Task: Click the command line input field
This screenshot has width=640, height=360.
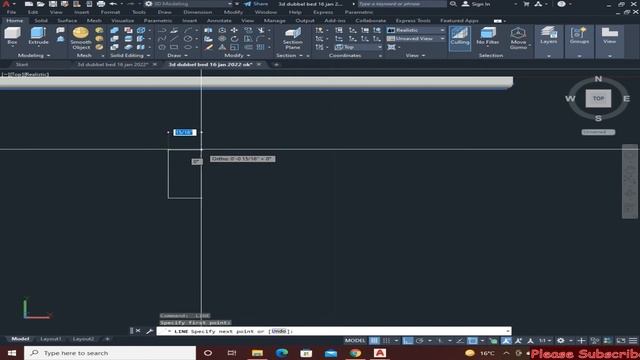Action: [333, 331]
